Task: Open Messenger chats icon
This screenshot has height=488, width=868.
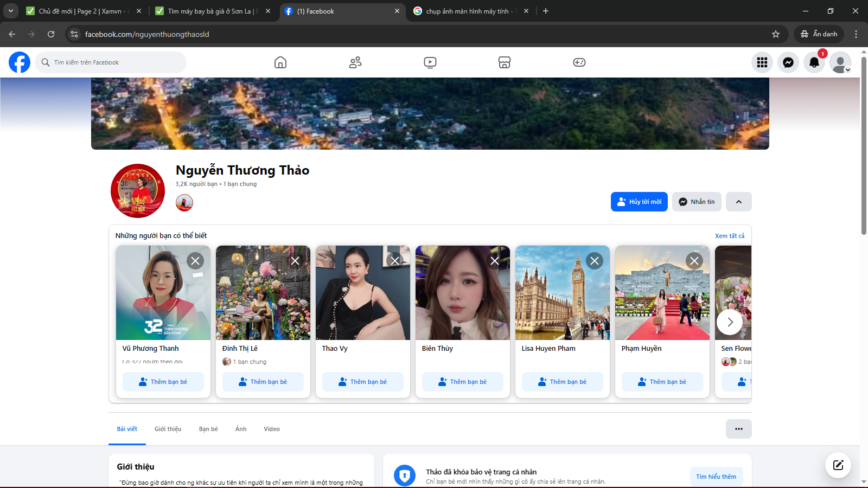Action: 788,62
